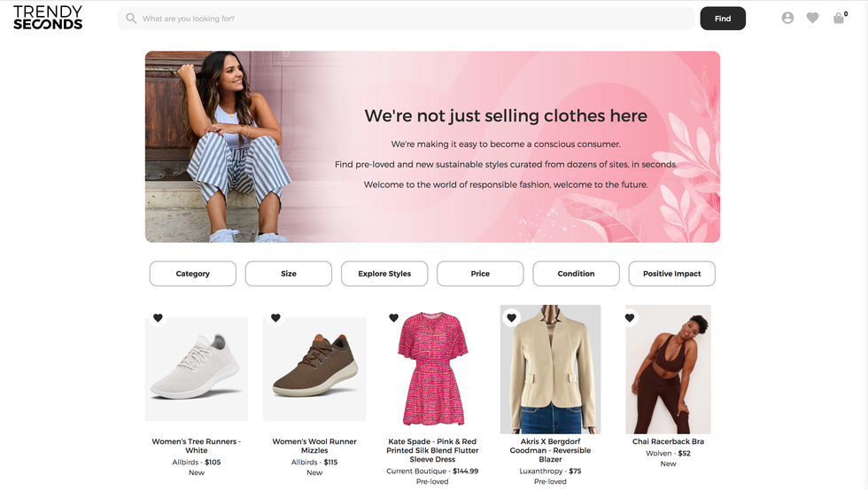Favorite the Chai Racerback Bra
The width and height of the screenshot is (868, 490).
630,318
